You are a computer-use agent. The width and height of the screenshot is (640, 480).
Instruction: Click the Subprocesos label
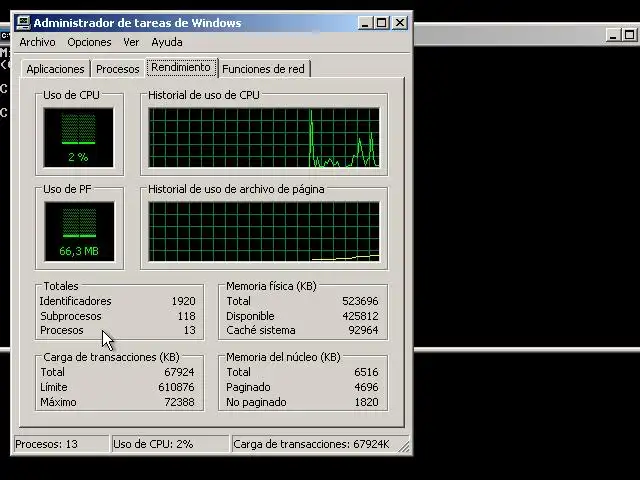click(71, 316)
